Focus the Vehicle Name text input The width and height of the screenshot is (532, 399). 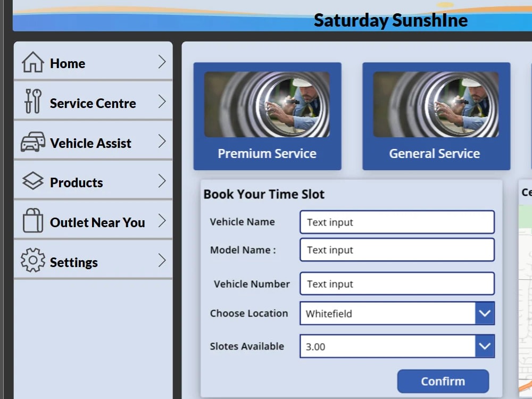(x=397, y=222)
